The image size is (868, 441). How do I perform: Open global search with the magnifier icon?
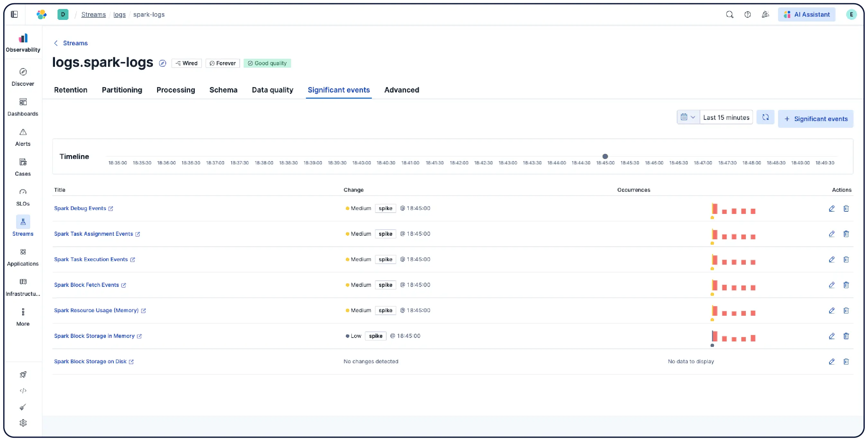coord(729,14)
